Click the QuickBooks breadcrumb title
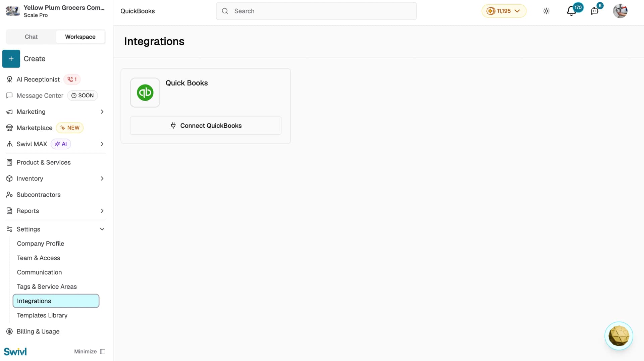 (138, 11)
